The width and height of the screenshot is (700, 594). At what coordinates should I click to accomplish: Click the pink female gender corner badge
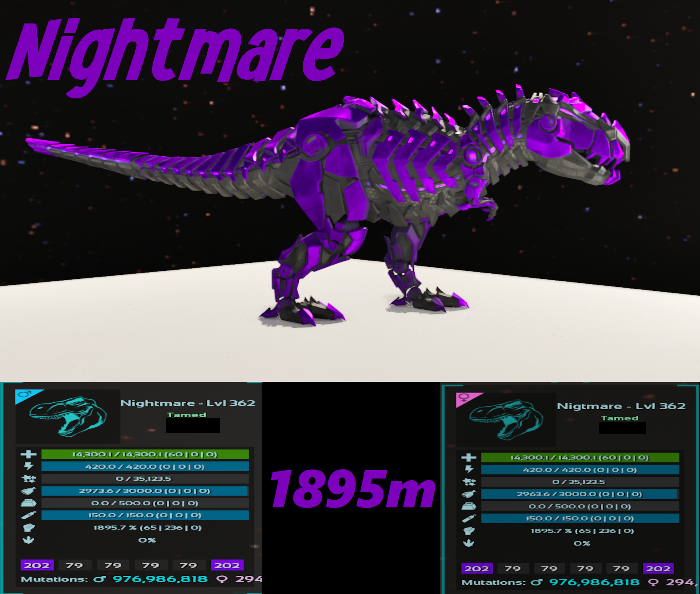[x=464, y=398]
